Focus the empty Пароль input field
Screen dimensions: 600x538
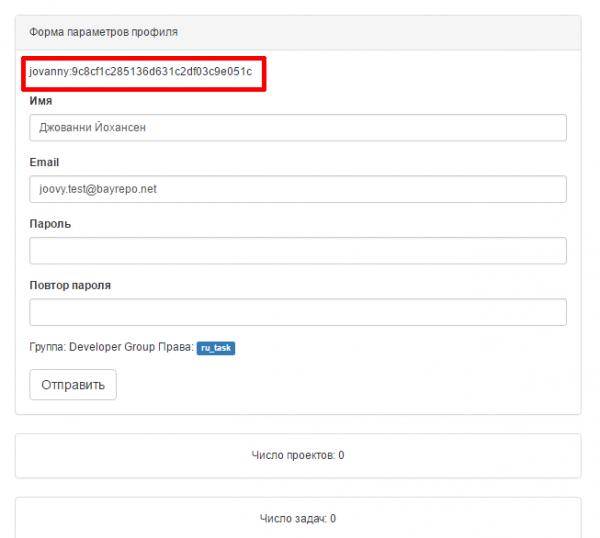(x=298, y=251)
